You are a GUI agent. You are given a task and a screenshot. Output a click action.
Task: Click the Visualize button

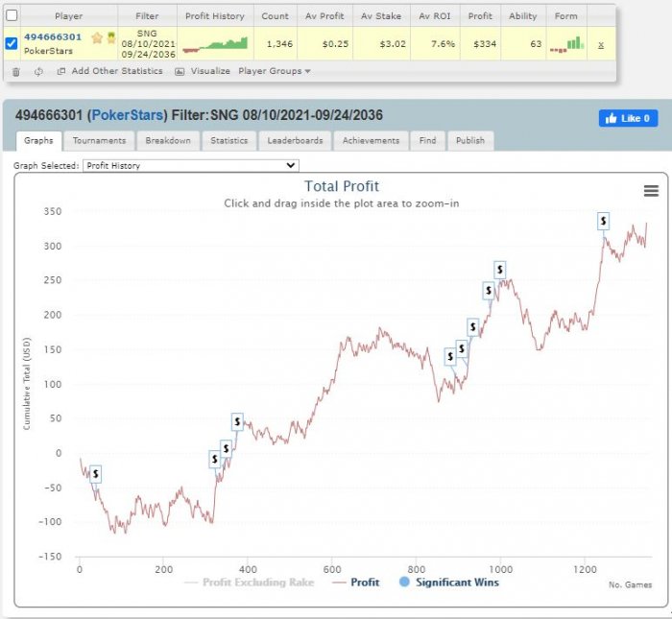(203, 71)
